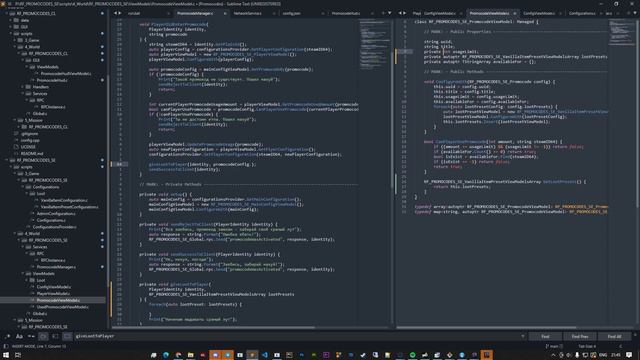The image size is (640, 360).
Task: Click the sidebar switch-panel icon in status bar
Action: [6, 346]
